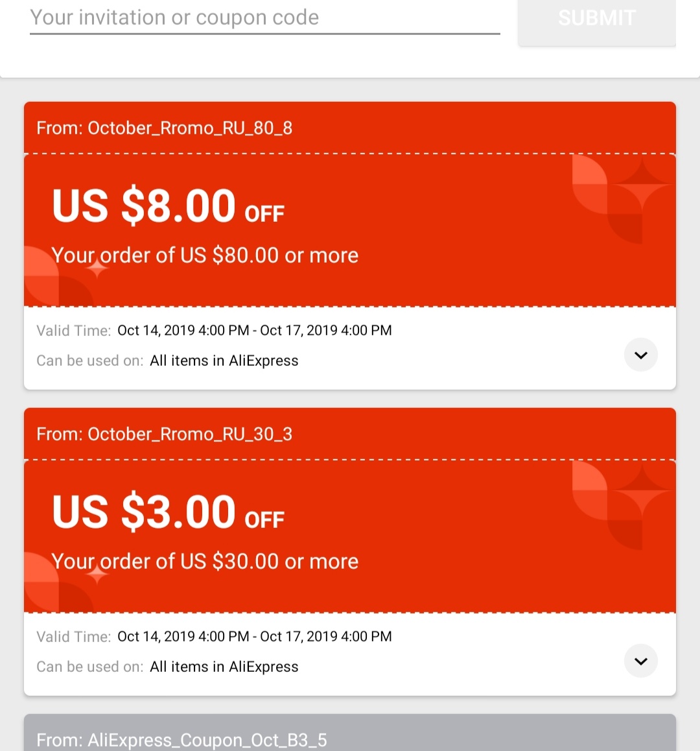Expand details of the US $8.00 coupon
The image size is (700, 751).
click(640, 355)
